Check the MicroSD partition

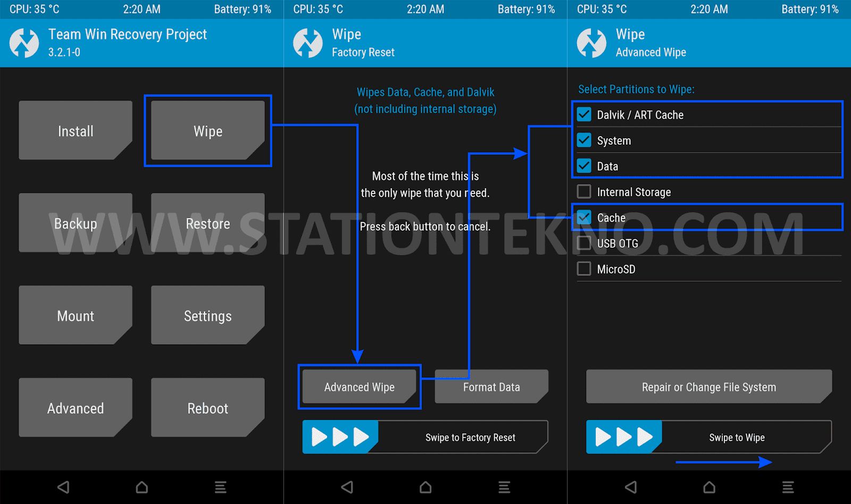point(584,269)
